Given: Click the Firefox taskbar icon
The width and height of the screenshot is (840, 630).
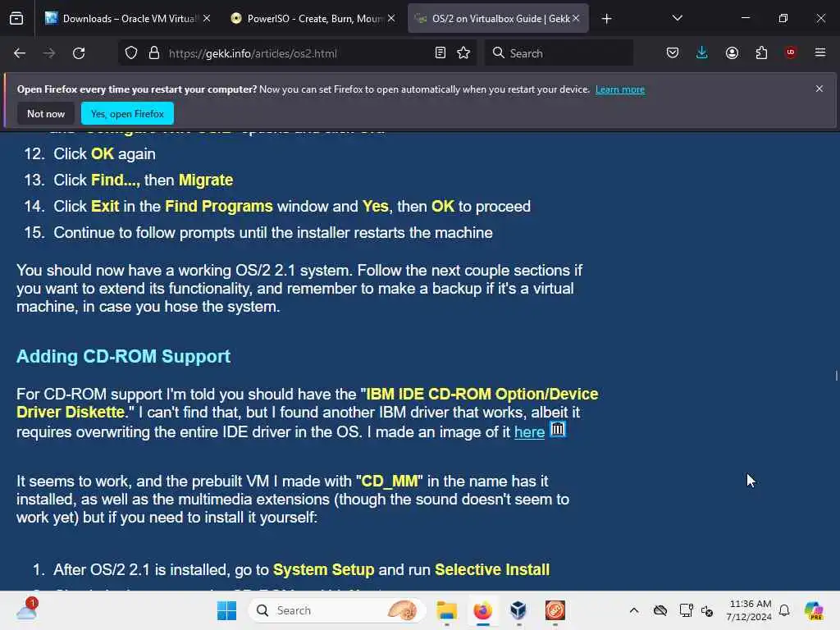Looking at the screenshot, I should click(x=482, y=610).
